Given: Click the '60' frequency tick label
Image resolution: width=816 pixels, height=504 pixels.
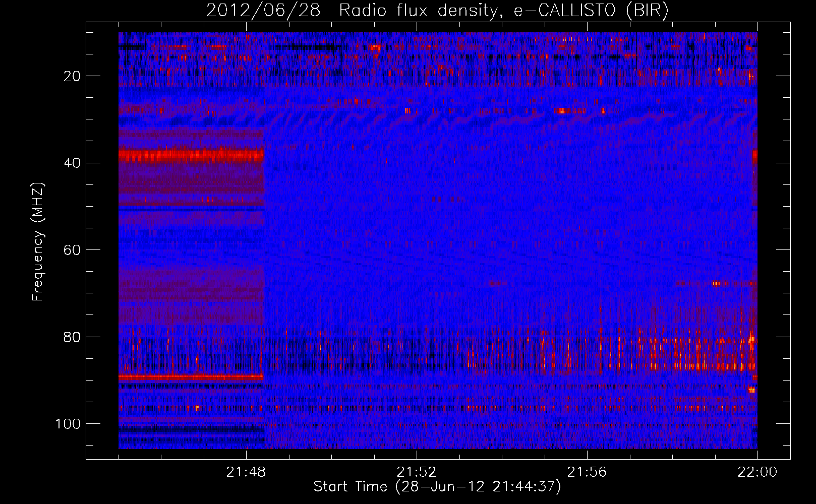Looking at the screenshot, I should (x=72, y=250).
